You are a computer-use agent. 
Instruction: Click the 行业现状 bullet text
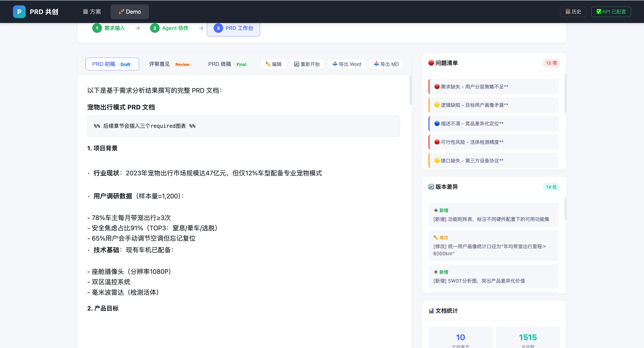coord(208,173)
